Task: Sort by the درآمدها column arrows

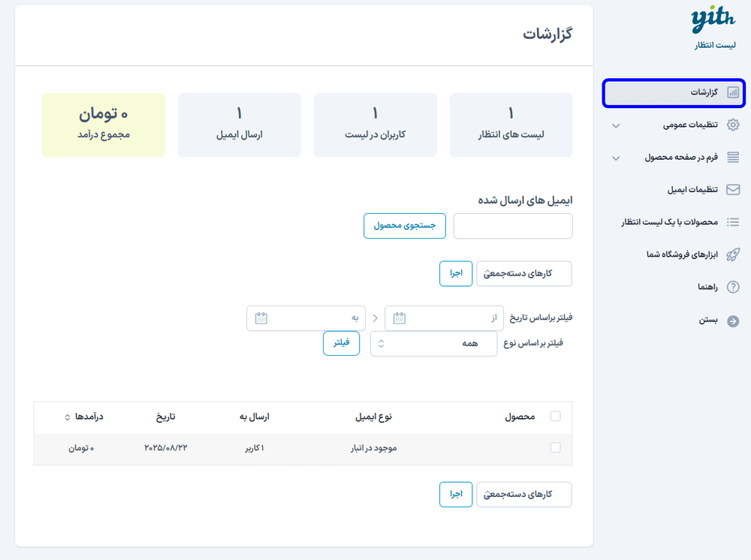Action: (68, 417)
